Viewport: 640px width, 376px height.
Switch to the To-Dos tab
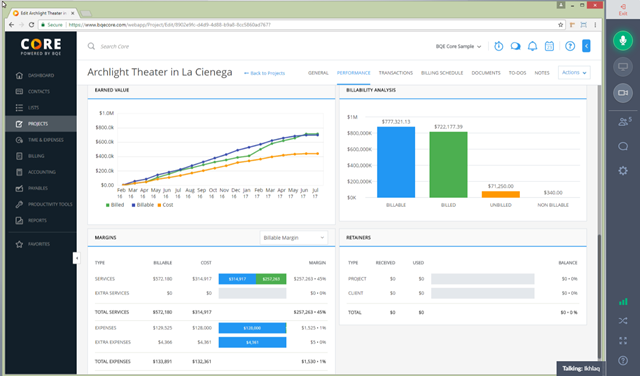[x=517, y=73]
